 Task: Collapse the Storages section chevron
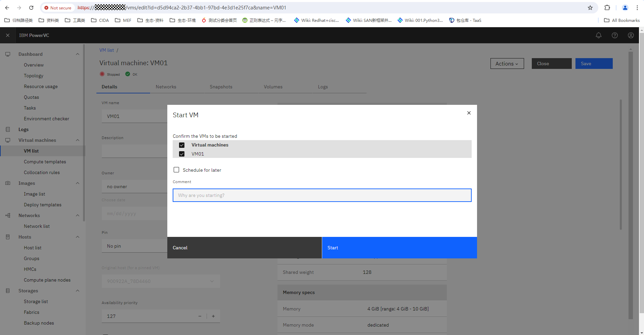[78, 291]
